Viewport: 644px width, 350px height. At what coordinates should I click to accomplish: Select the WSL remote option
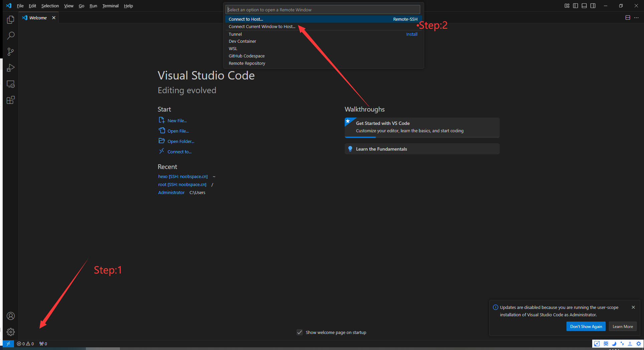click(323, 48)
